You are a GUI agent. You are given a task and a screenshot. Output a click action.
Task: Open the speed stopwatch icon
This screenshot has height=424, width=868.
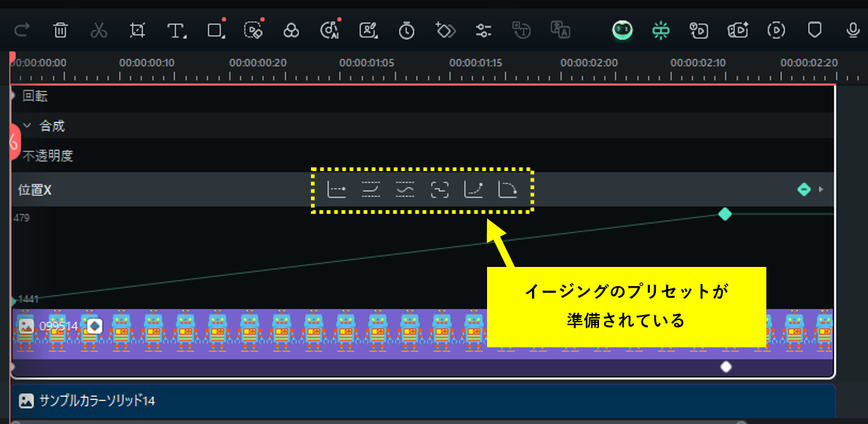pos(407,30)
